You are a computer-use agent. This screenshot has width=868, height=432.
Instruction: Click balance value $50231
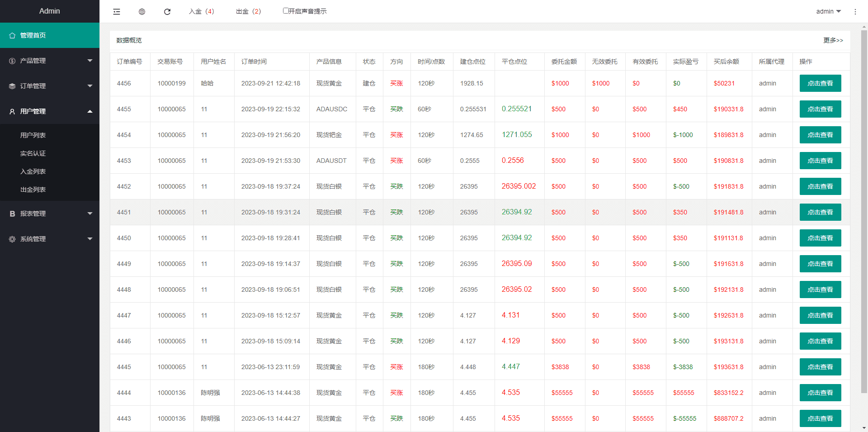click(724, 83)
